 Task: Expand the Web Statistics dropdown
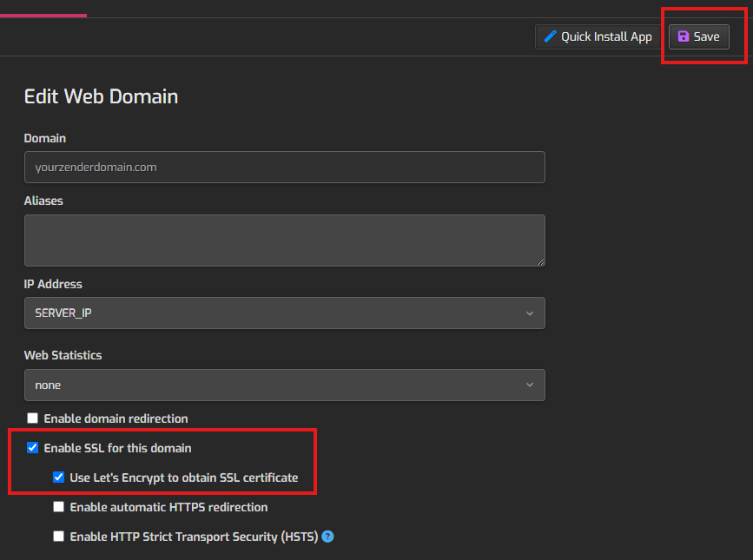pyautogui.click(x=284, y=385)
